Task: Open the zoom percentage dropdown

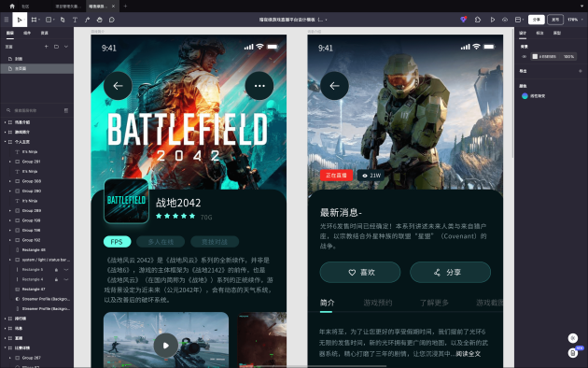Action: tap(575, 20)
